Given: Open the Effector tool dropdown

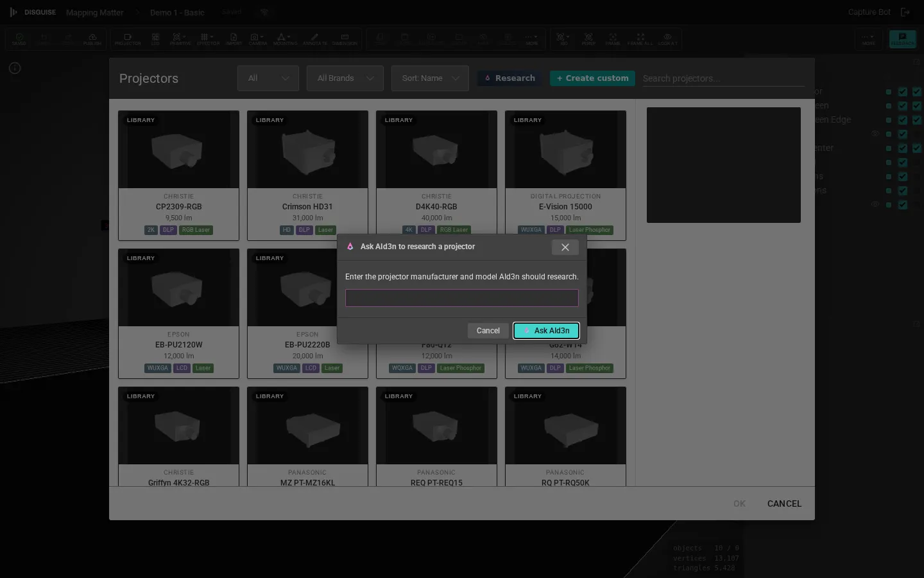Looking at the screenshot, I should (208, 39).
